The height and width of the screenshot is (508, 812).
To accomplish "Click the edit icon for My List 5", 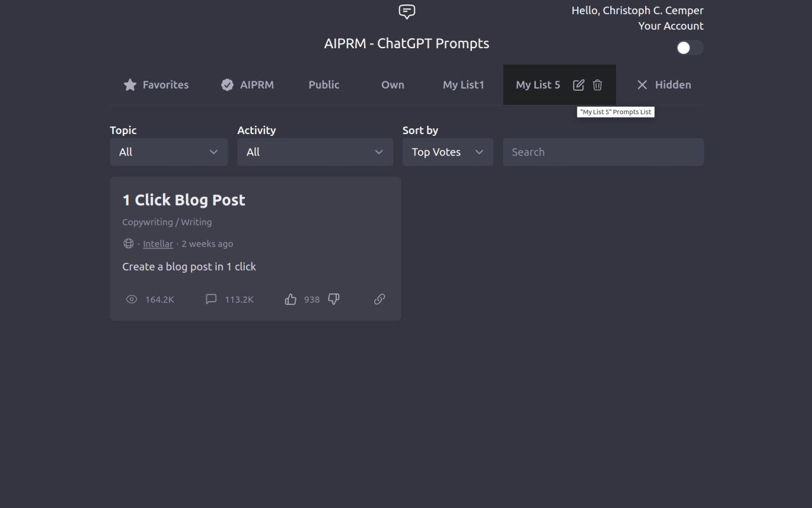I will coord(579,85).
